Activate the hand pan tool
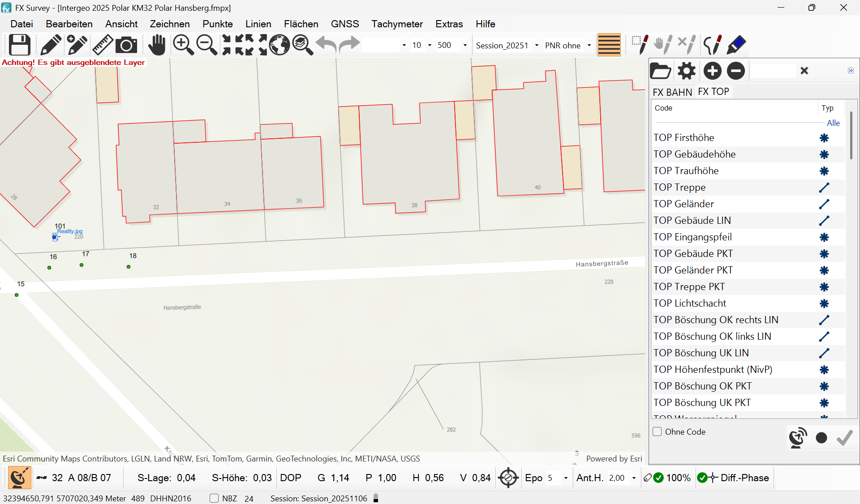The height and width of the screenshot is (504, 860). coord(157,45)
